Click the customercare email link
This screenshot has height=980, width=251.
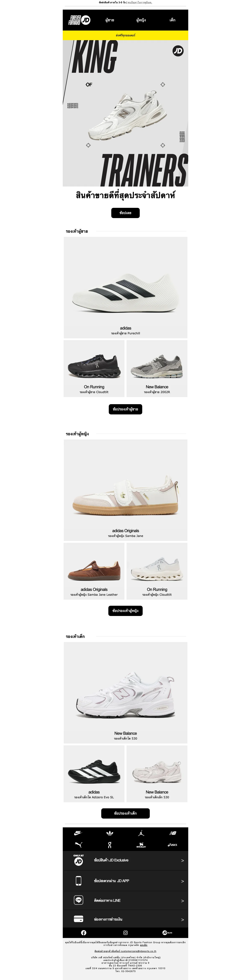[125, 951]
